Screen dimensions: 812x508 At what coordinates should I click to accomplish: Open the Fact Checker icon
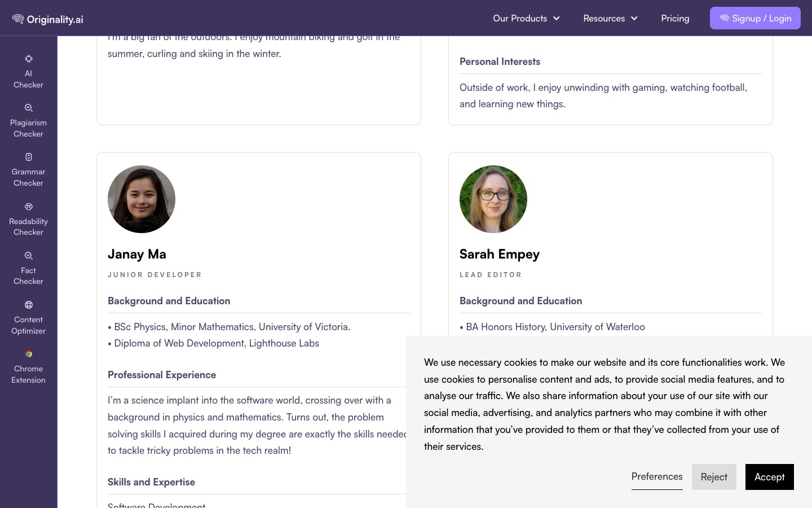(29, 256)
